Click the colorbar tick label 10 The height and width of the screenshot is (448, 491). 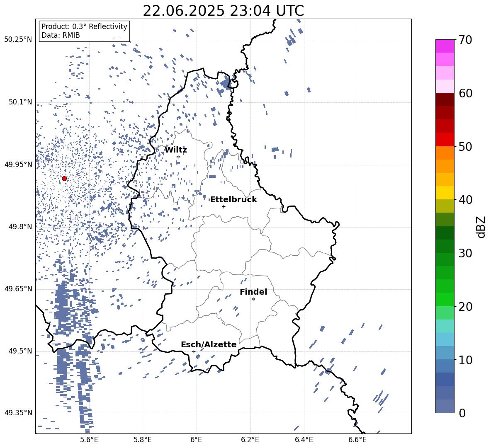[465, 360]
